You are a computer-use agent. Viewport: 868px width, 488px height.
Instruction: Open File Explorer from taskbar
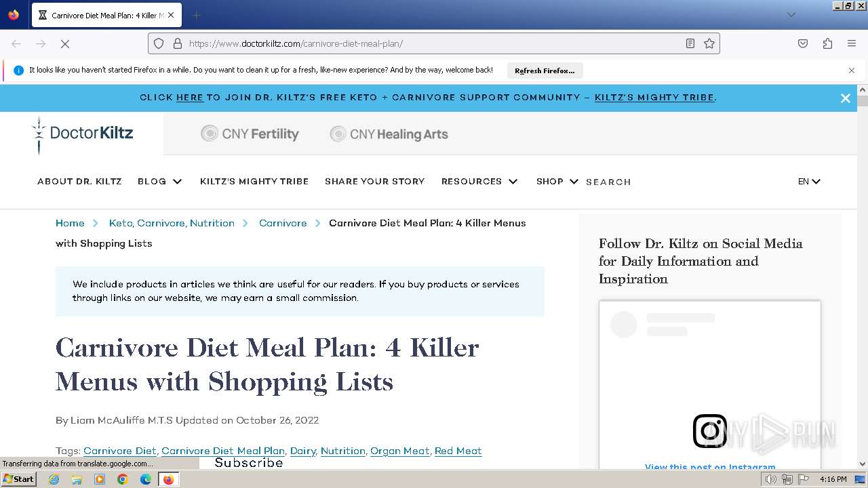[x=77, y=479]
